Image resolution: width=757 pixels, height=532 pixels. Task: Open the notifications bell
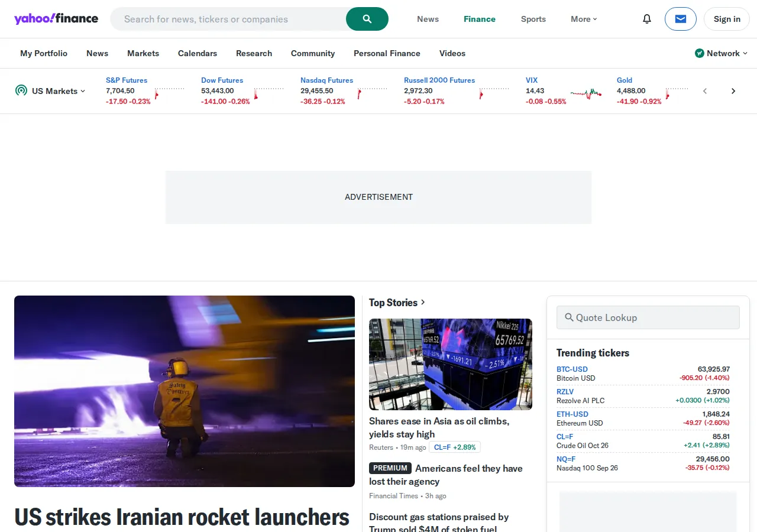(x=647, y=19)
